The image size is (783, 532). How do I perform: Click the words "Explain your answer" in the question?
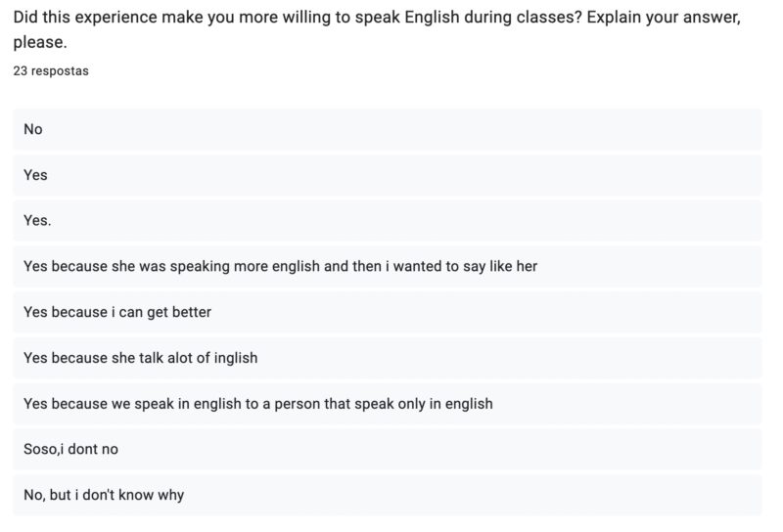tap(664, 19)
